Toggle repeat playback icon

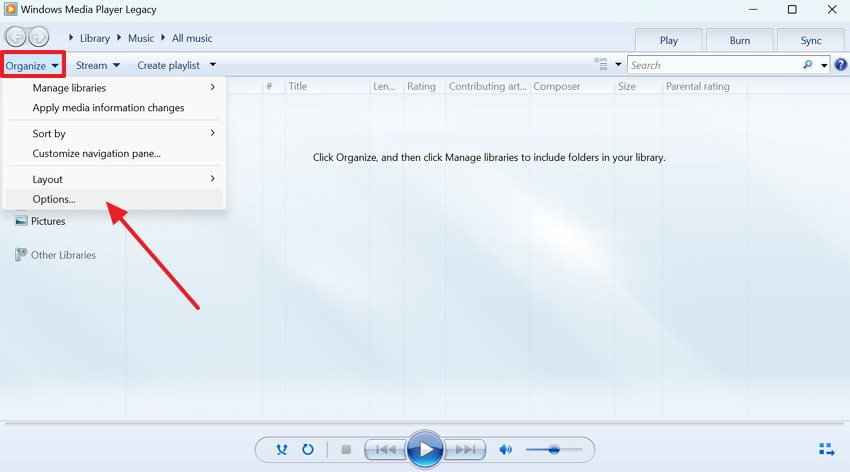click(308, 449)
